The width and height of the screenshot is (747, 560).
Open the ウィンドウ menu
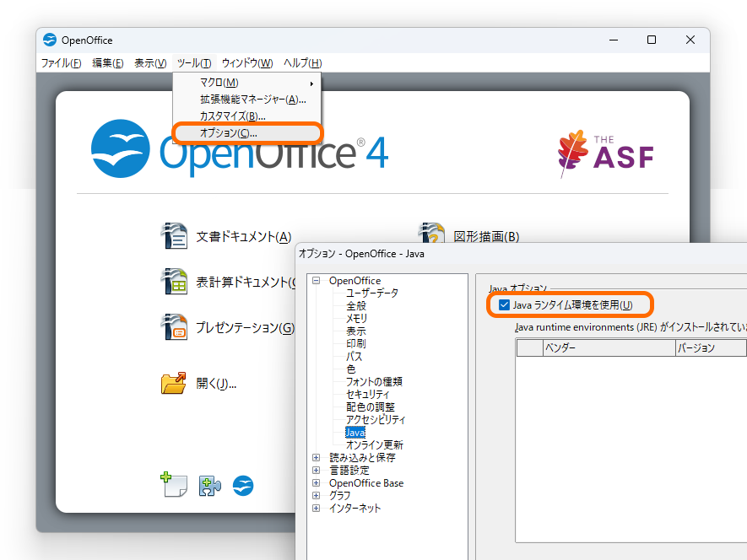pos(247,63)
